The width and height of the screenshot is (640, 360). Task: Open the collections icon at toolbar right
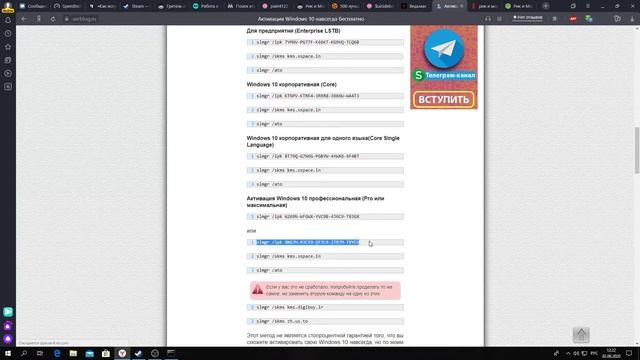[617, 19]
